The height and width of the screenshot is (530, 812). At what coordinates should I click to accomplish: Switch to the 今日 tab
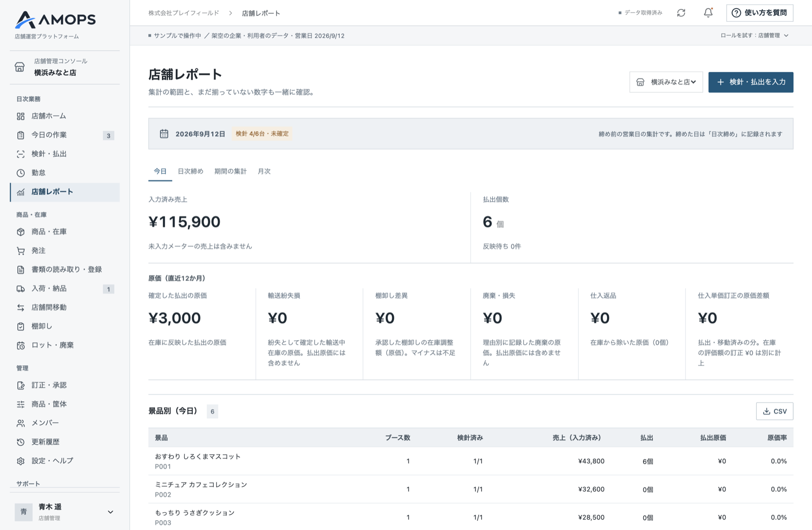coord(160,171)
